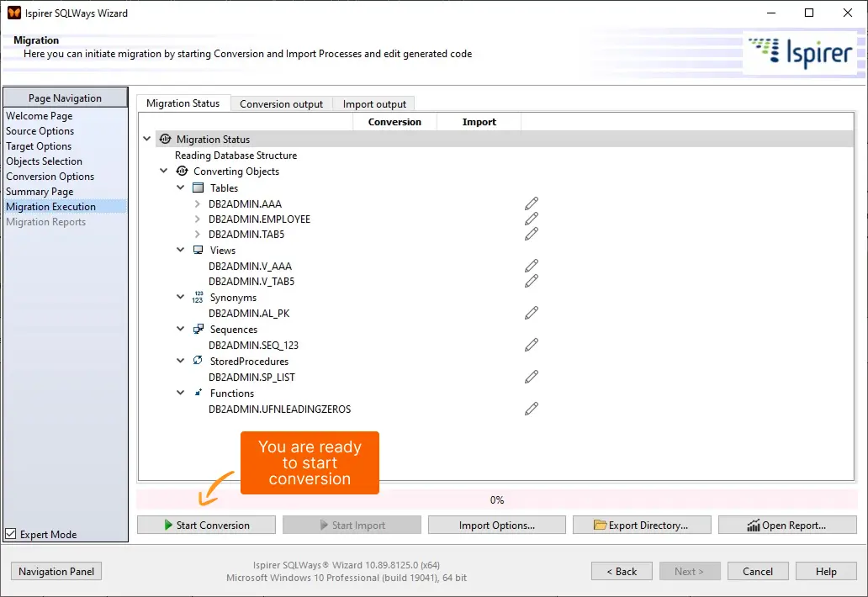Open the Import output tab
Viewport: 868px width, 597px height.
[x=374, y=104]
